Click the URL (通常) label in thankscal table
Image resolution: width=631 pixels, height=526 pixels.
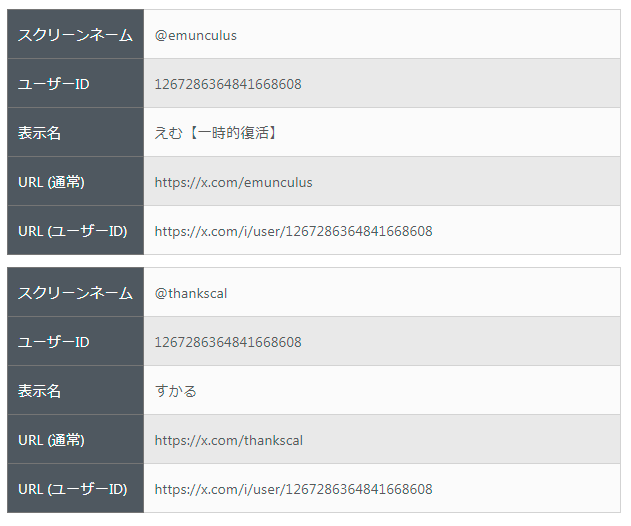pyautogui.click(x=51, y=440)
